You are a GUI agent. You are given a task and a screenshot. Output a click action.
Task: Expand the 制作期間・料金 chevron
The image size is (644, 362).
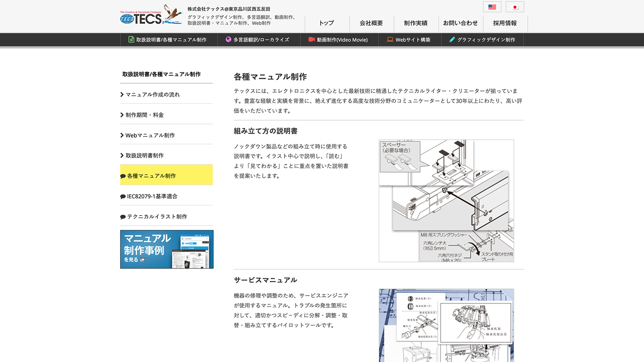[x=121, y=115]
